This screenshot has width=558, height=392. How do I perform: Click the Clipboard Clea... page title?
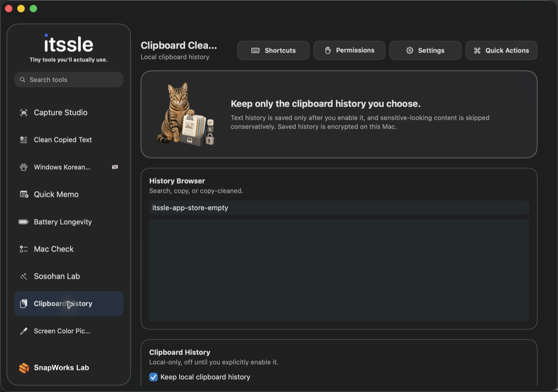coord(179,46)
